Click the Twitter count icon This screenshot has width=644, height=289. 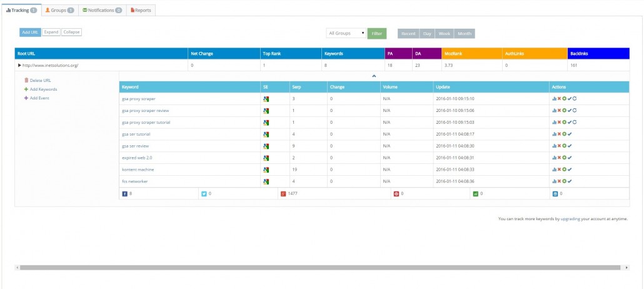click(204, 194)
